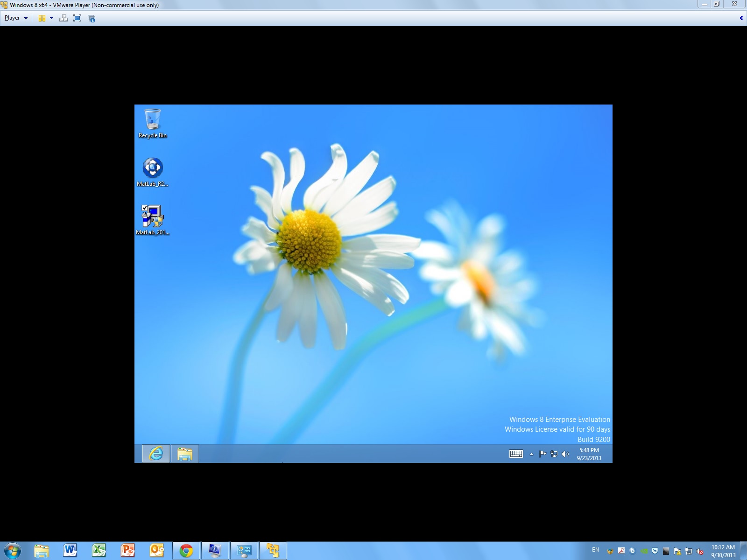747x560 pixels.
Task: Open Windows Explorer from the host taskbar
Action: coord(42,551)
